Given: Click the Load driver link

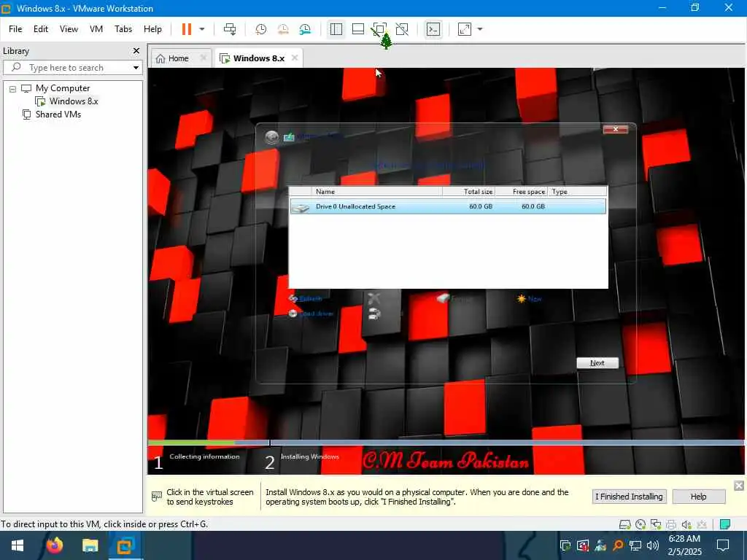Looking at the screenshot, I should coord(311,314).
